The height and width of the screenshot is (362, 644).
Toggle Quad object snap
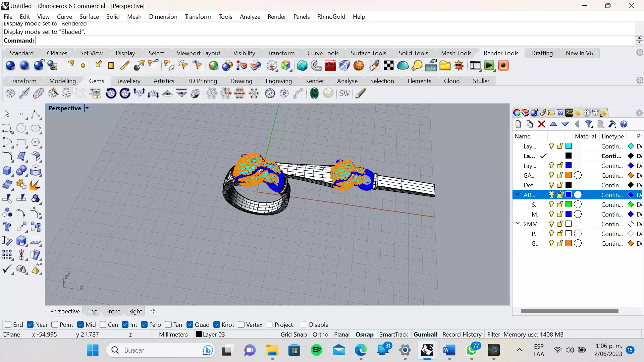[190, 324]
